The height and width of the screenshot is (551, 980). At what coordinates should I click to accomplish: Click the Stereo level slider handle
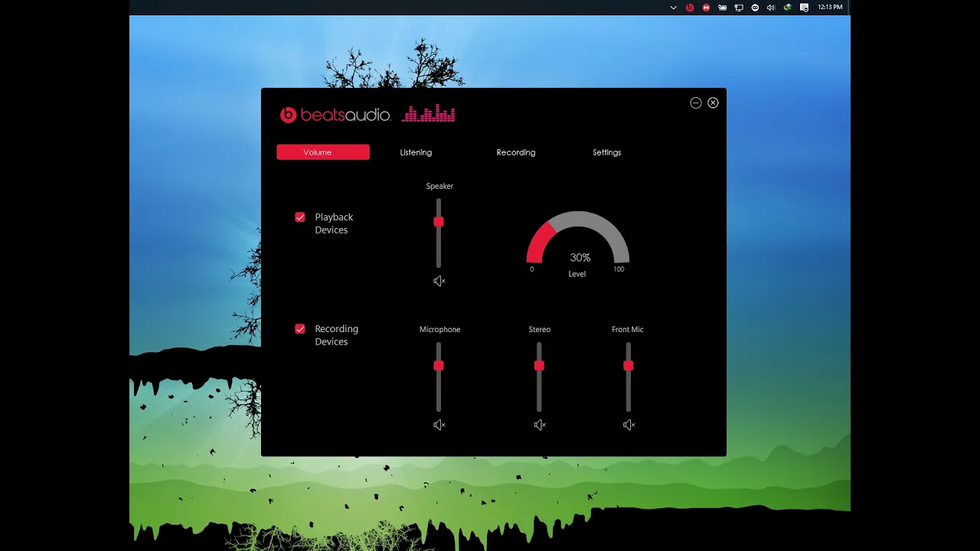[539, 366]
